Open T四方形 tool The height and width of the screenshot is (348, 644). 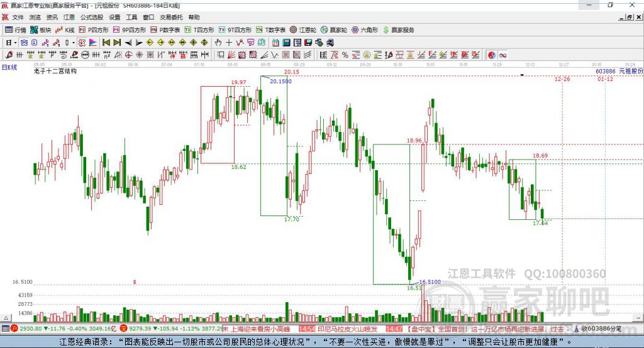point(199,30)
